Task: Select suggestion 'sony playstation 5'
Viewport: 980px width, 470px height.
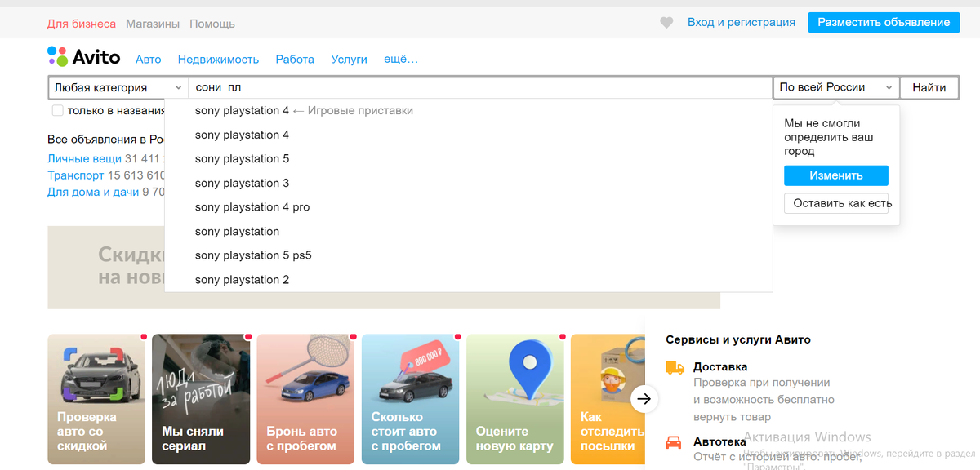Action: tap(469, 159)
